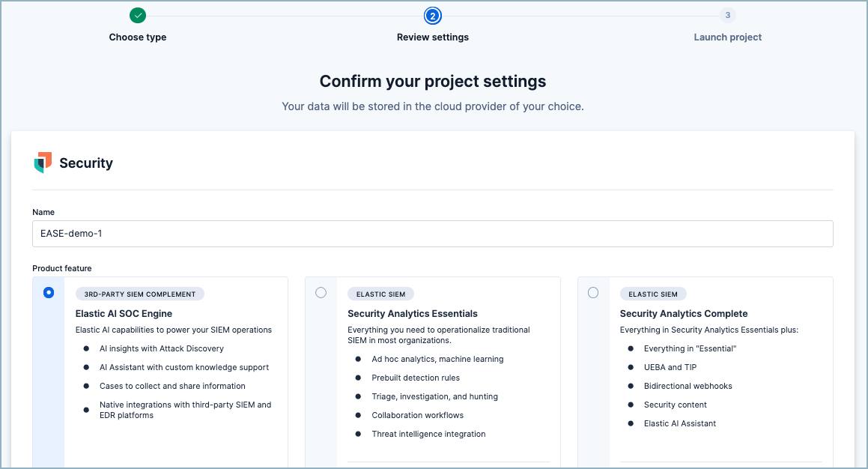868x469 pixels.
Task: Click the numbered circle for Review settings
Action: point(433,15)
